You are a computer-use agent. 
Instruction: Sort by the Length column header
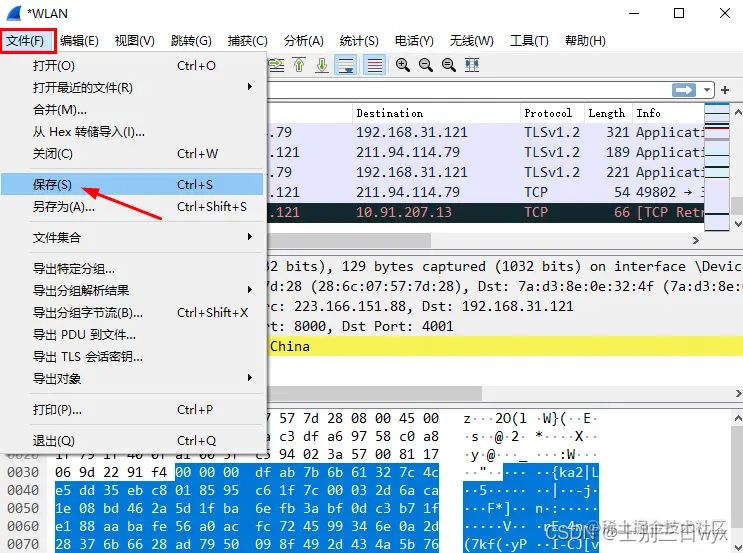(608, 113)
